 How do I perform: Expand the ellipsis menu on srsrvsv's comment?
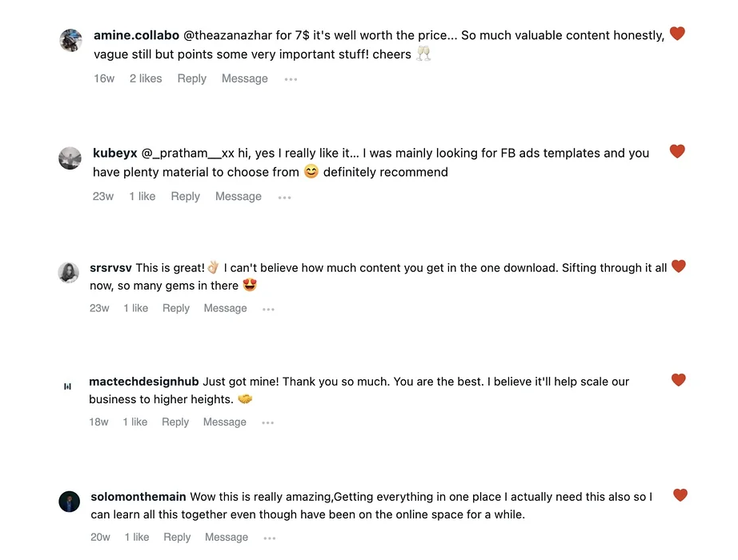point(268,309)
